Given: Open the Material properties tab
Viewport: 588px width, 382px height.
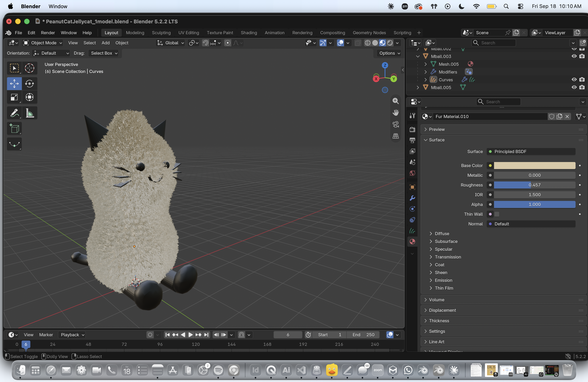Looking at the screenshot, I should point(412,242).
